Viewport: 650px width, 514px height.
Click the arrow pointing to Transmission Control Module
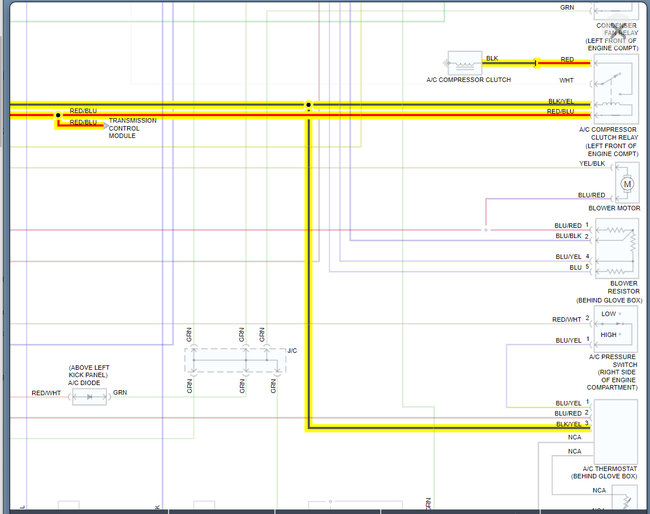[106, 126]
